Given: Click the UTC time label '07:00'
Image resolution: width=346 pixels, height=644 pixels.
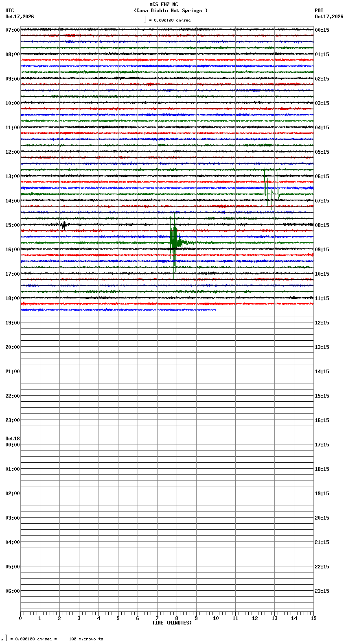Looking at the screenshot, I should (13, 30).
